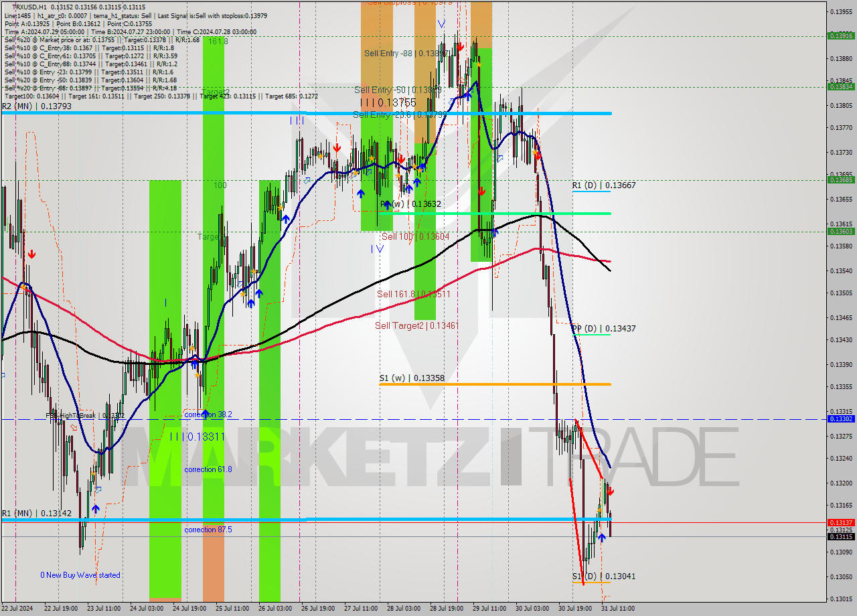Click the 0.13955 price scale value
The width and height of the screenshot is (857, 616).
tap(840, 11)
